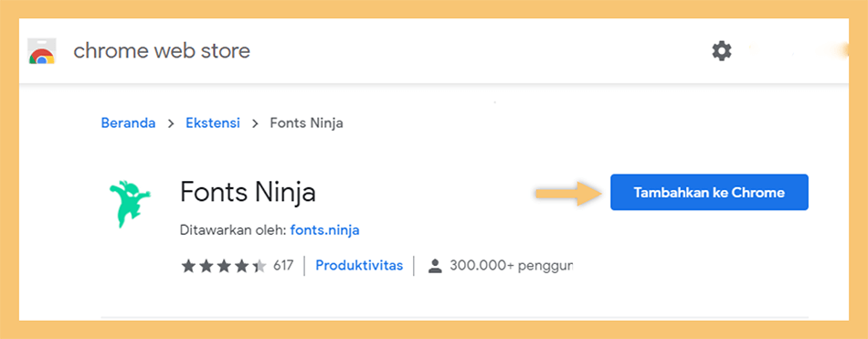This screenshot has width=868, height=339.
Task: Open the Produktivitas category link
Action: [359, 265]
